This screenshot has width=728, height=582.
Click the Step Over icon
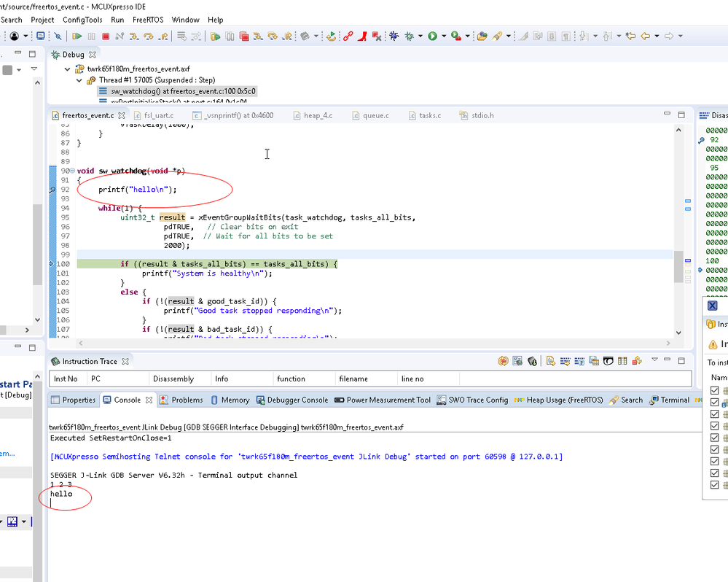[x=149, y=36]
